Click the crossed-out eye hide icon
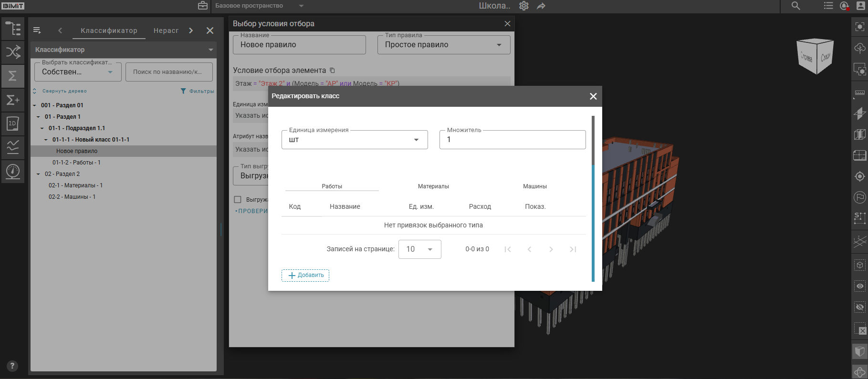The width and height of the screenshot is (868, 379). 859,307
